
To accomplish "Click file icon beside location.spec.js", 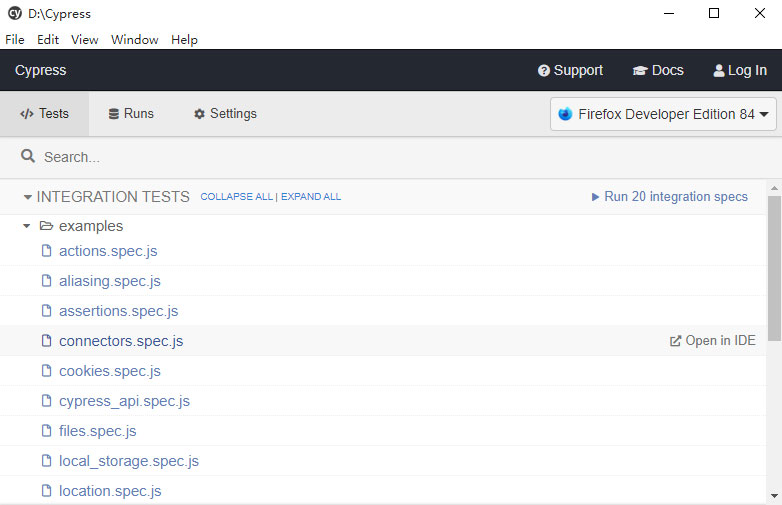I will pyautogui.click(x=46, y=491).
